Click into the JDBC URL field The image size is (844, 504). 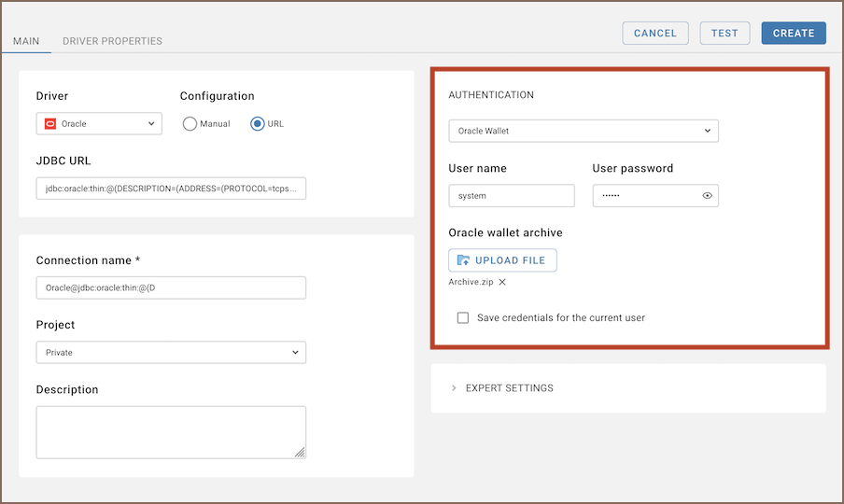click(x=171, y=189)
